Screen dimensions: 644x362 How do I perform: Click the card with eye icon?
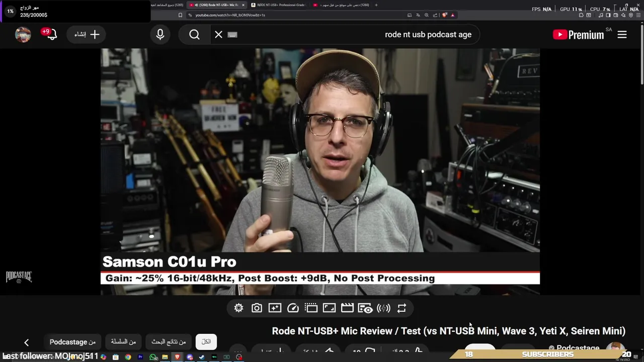(365, 308)
